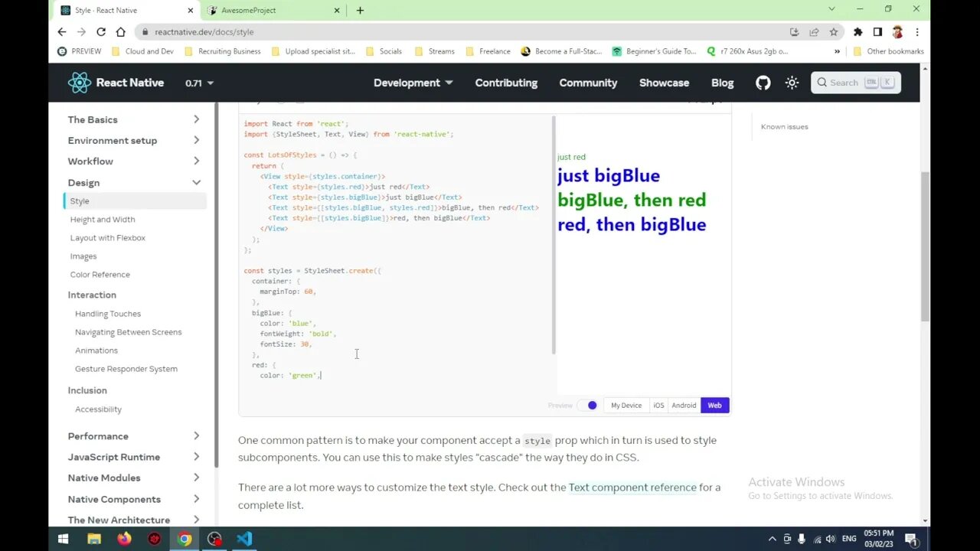Expand The Basics sidebar section
This screenshot has height=551, width=980.
point(135,119)
